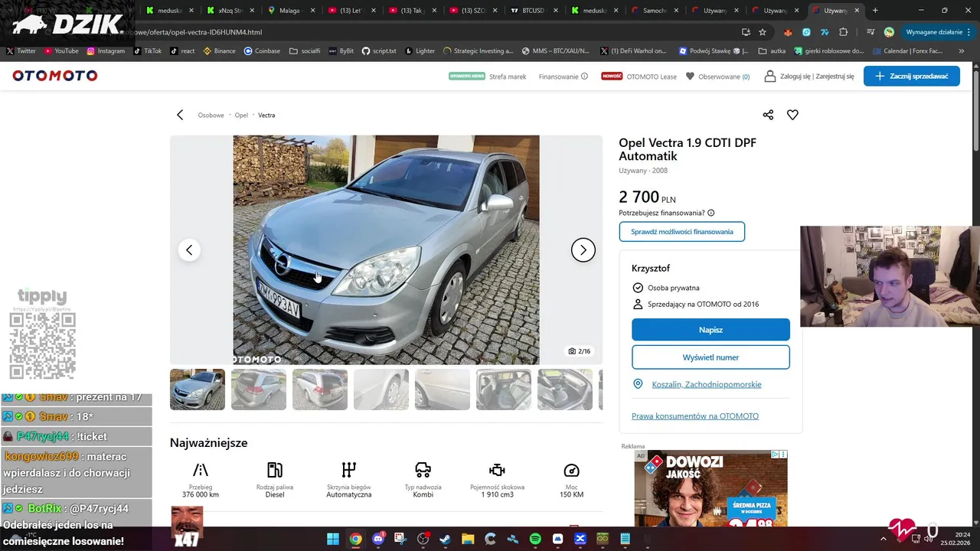Click the location pin icon beside Koszalin
Viewport: 980px width, 551px height.
638,384
